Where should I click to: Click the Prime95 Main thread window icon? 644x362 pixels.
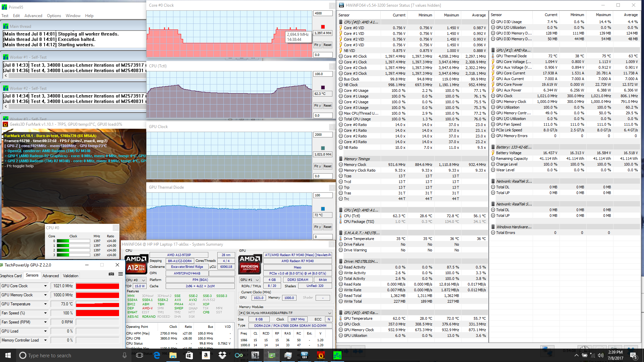6,26
